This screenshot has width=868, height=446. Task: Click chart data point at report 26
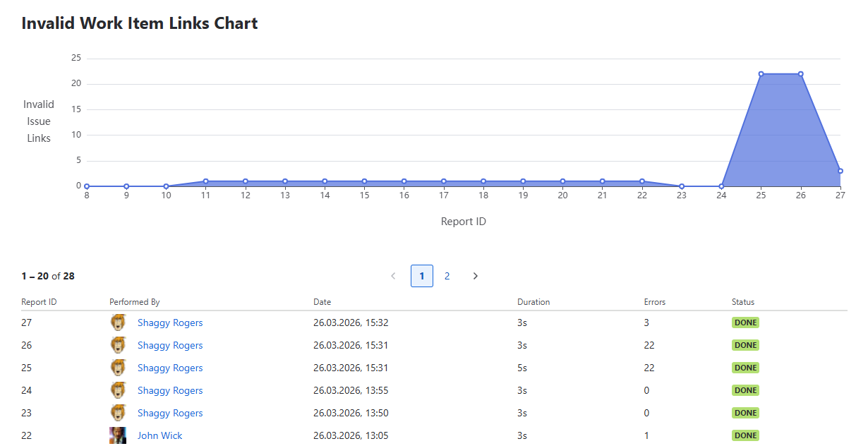(800, 74)
